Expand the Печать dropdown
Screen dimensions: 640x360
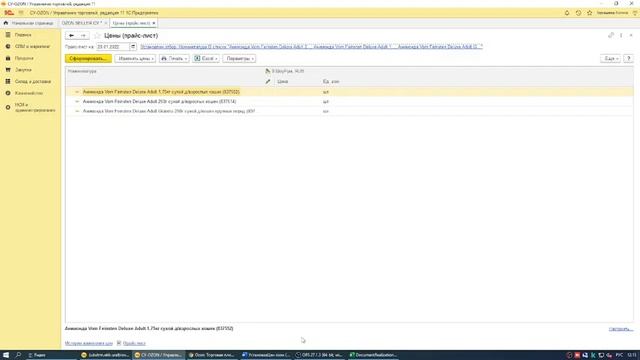(x=174, y=59)
